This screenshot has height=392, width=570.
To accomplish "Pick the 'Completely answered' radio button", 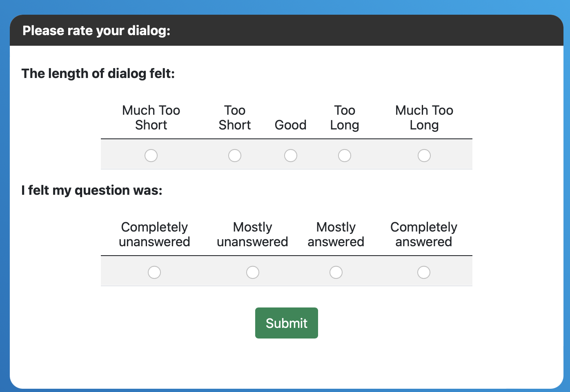I will [424, 272].
